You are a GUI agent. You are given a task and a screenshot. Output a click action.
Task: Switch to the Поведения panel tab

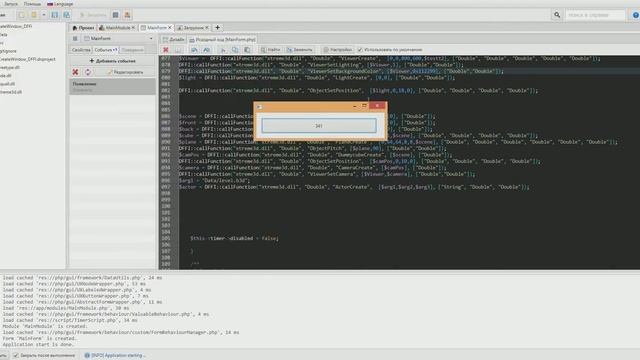133,50
